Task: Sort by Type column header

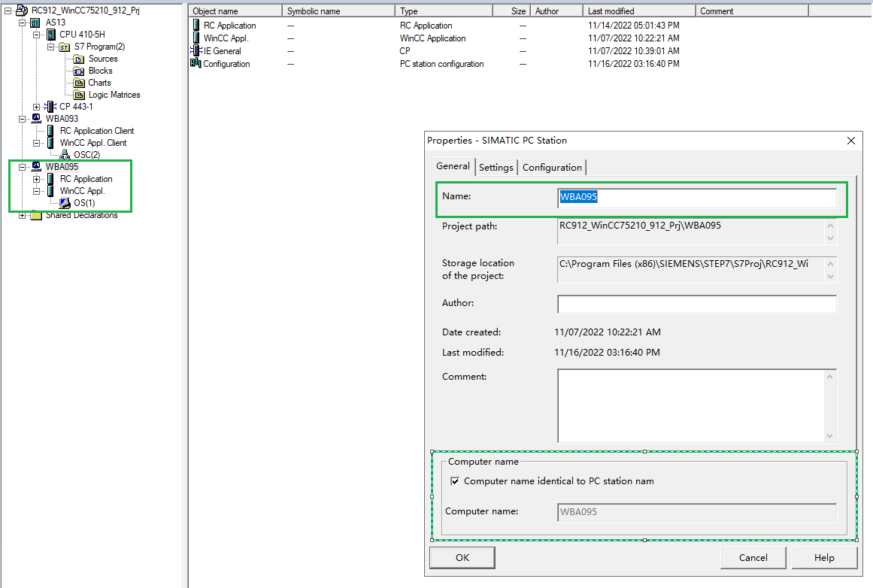Action: pyautogui.click(x=444, y=11)
